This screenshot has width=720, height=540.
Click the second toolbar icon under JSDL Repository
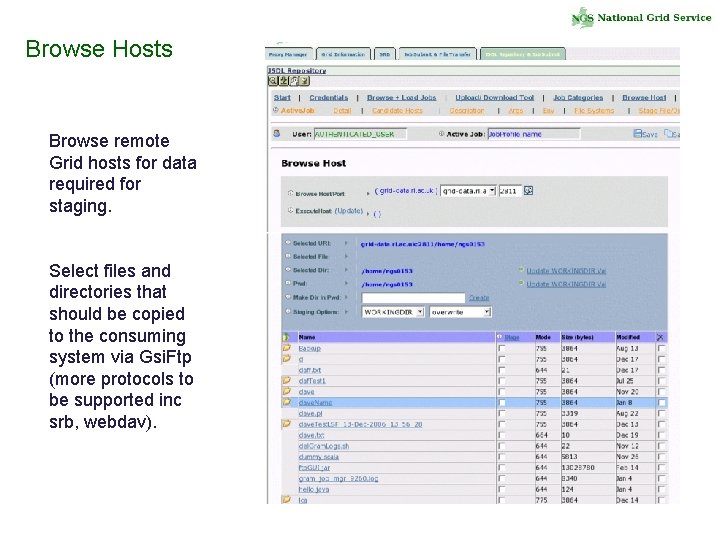pos(284,81)
